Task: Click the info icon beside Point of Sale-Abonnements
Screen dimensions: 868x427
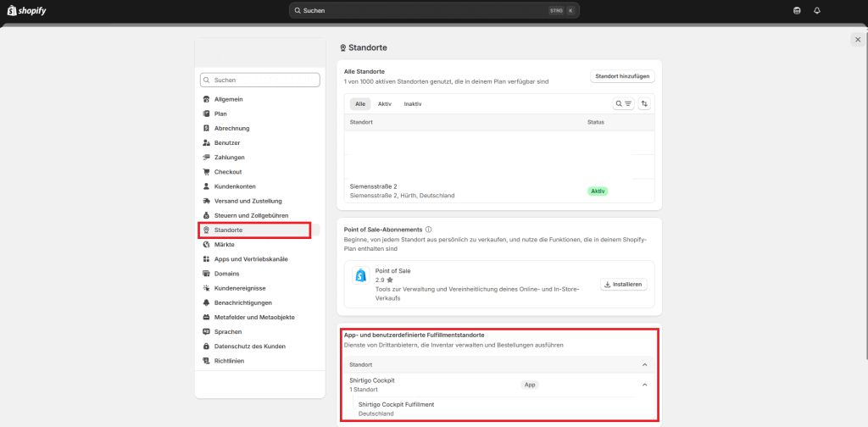Action: pos(429,230)
